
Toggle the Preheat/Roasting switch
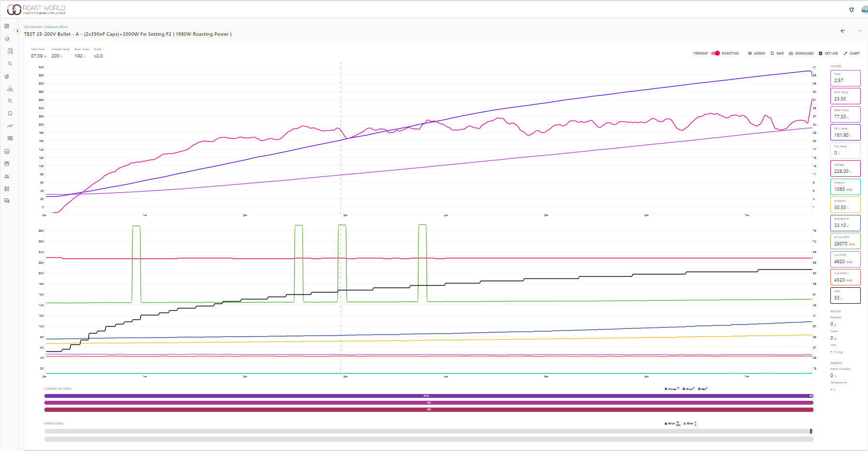[715, 54]
